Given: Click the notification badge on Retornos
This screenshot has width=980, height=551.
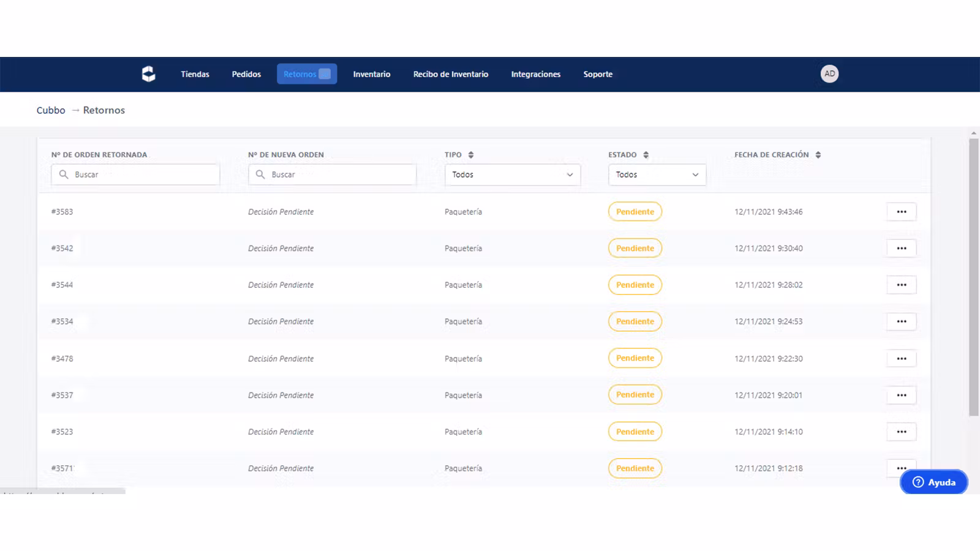Looking at the screenshot, I should (x=325, y=74).
